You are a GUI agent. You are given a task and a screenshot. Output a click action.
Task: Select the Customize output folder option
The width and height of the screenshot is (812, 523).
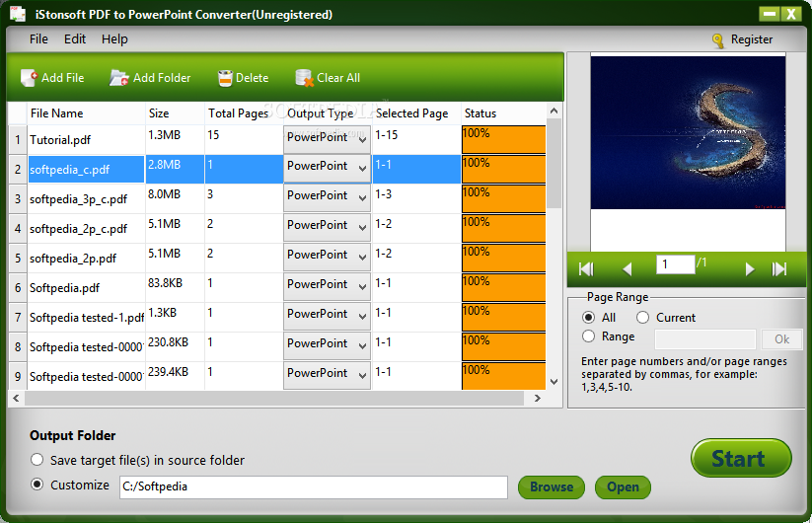click(x=37, y=485)
